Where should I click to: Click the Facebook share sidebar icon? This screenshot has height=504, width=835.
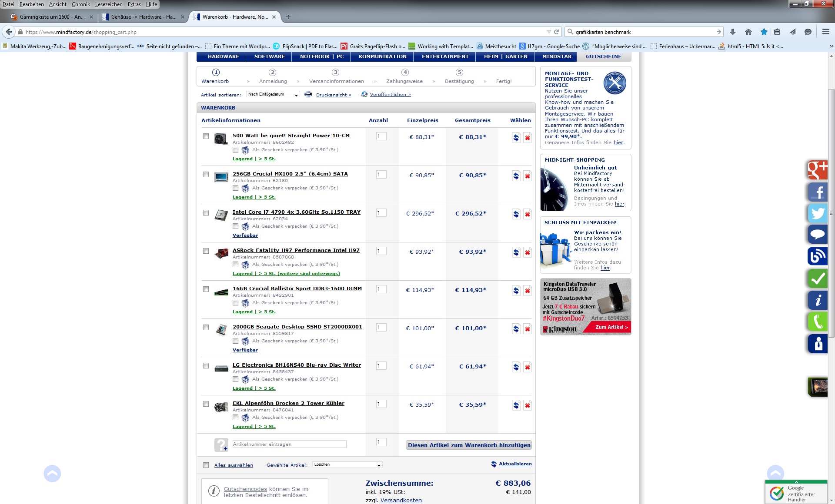[817, 192]
